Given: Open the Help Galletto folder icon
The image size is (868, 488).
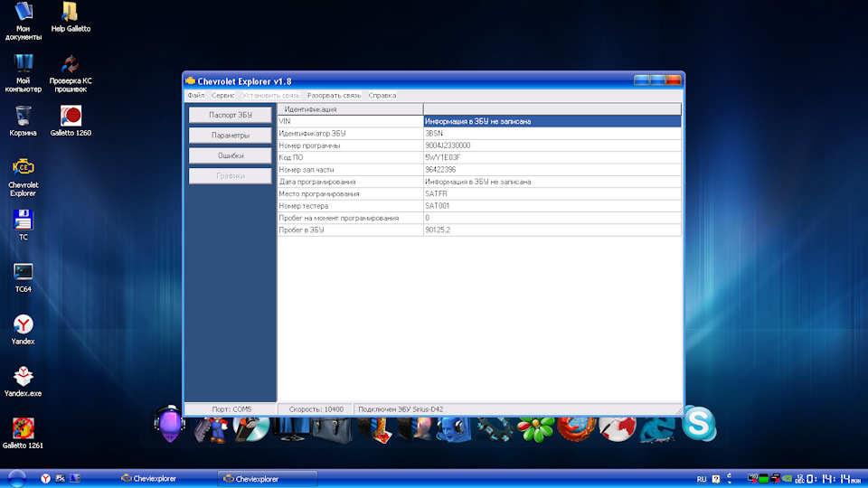Looking at the screenshot, I should (x=71, y=16).
